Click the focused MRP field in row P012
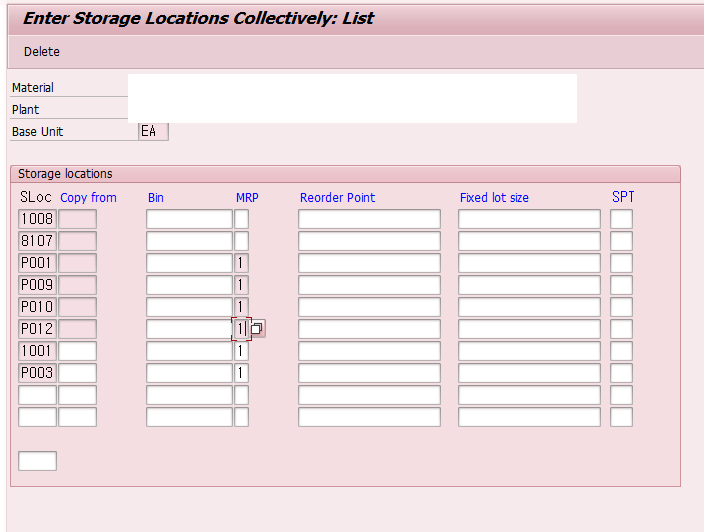This screenshot has height=532, width=704. pyautogui.click(x=242, y=329)
